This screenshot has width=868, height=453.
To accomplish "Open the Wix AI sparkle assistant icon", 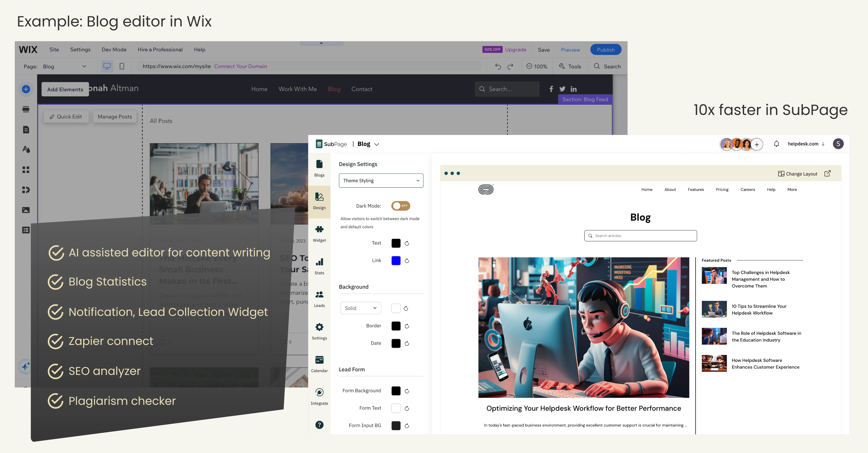I will tap(26, 366).
